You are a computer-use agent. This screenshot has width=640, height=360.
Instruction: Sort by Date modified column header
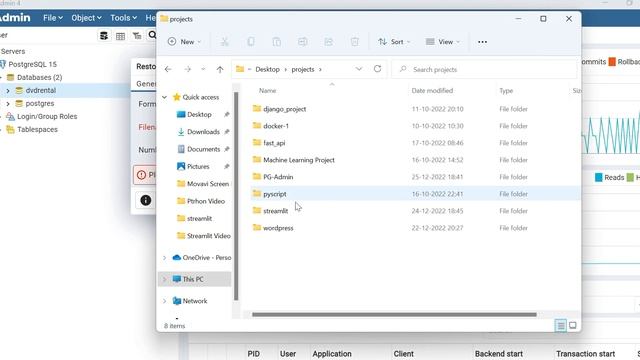point(432,91)
